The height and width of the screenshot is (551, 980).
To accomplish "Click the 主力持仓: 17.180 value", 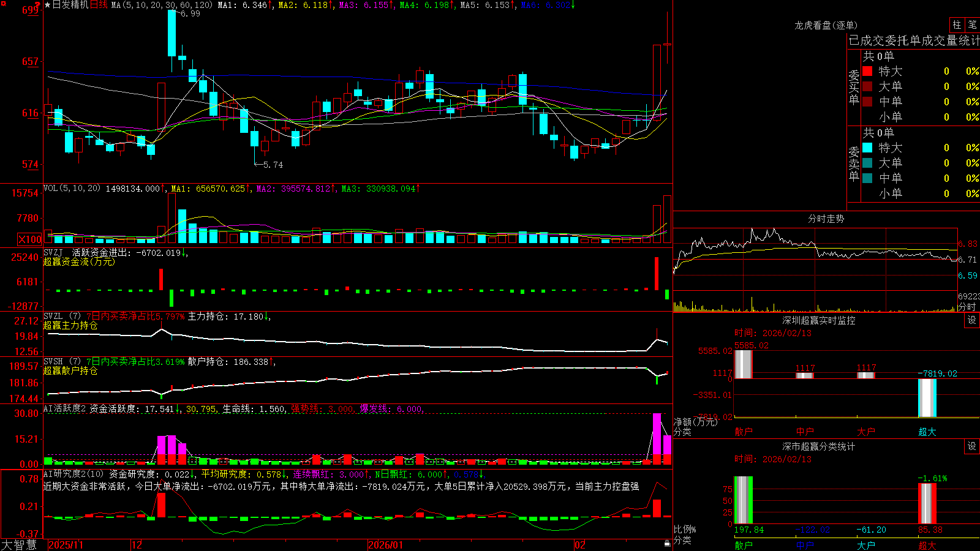I will tap(228, 317).
